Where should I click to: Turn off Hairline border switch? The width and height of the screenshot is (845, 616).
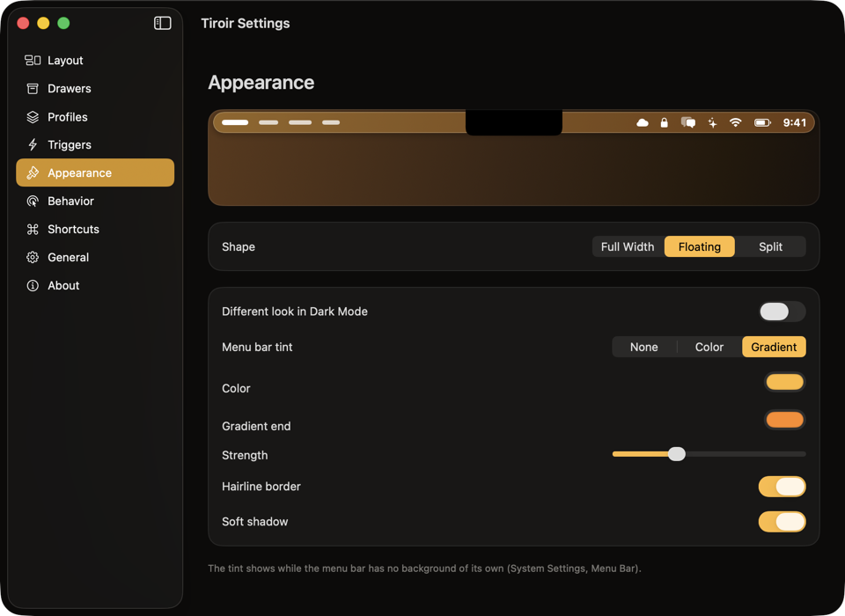782,487
